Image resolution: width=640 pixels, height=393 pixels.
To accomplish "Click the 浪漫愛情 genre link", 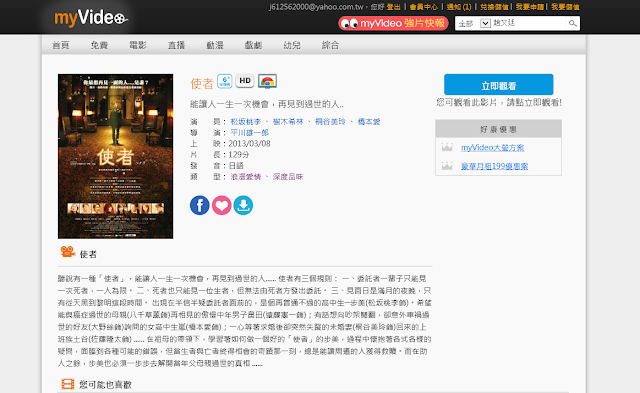I will [x=245, y=177].
